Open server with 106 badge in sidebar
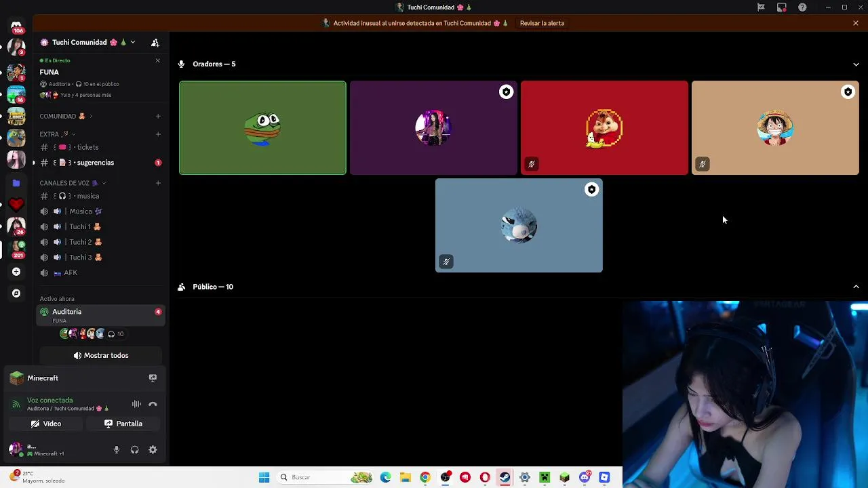Screen dimensions: 868x488 [16, 26]
